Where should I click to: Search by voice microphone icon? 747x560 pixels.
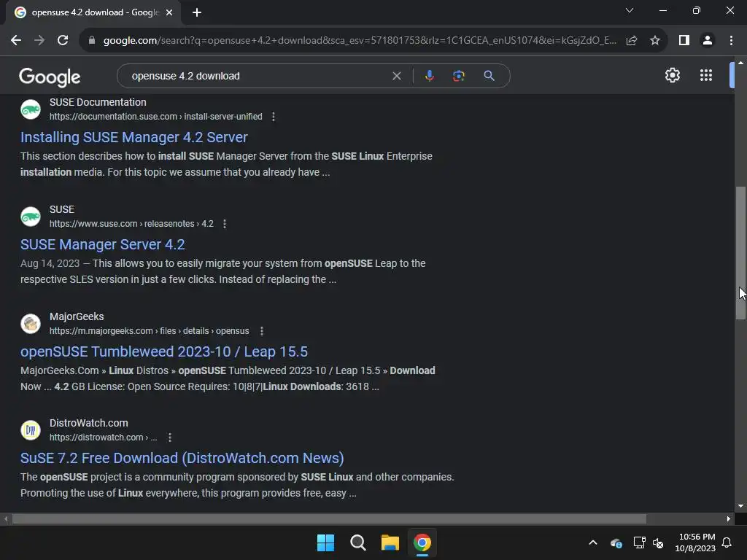point(429,76)
